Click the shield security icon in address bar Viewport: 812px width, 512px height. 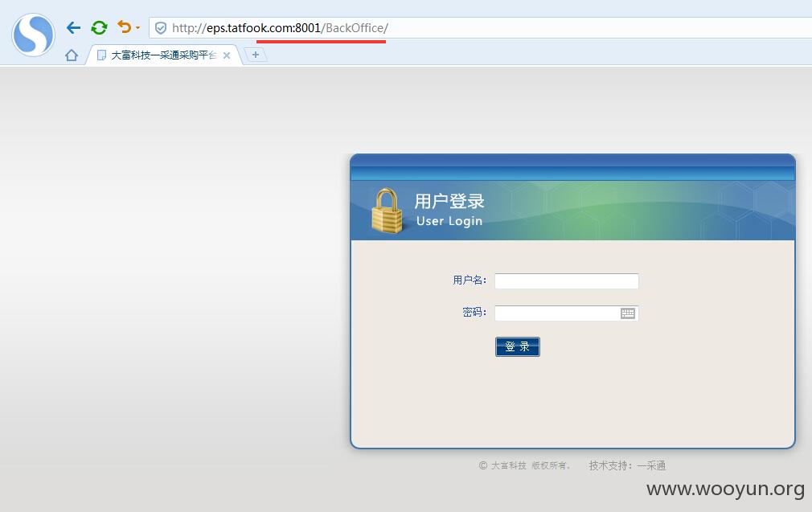161,28
